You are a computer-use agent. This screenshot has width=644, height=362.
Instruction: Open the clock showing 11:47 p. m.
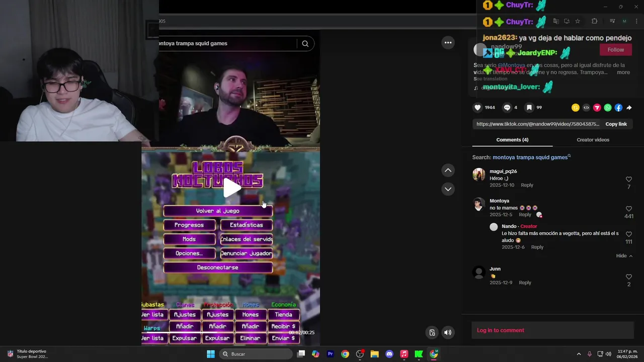coord(627,354)
